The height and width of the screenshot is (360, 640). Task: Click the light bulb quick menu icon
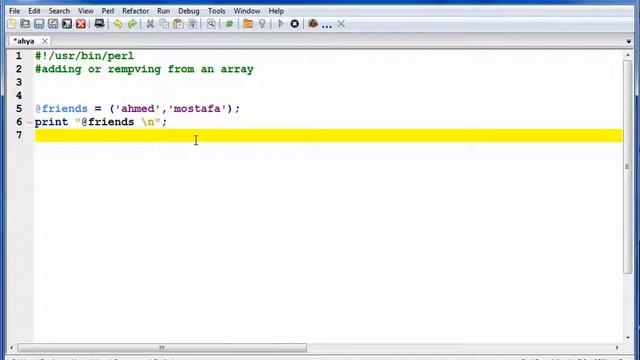pos(262,24)
